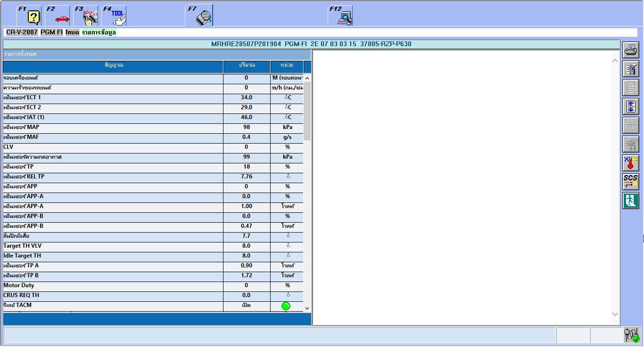Screen dimensions: 644x347
Task: Open the F12 computer icon
Action: 340,16
